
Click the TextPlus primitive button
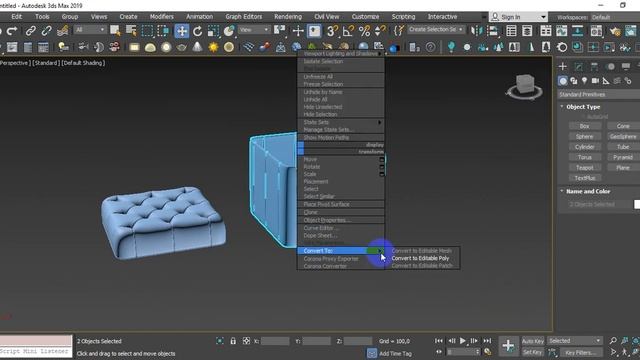pos(584,178)
